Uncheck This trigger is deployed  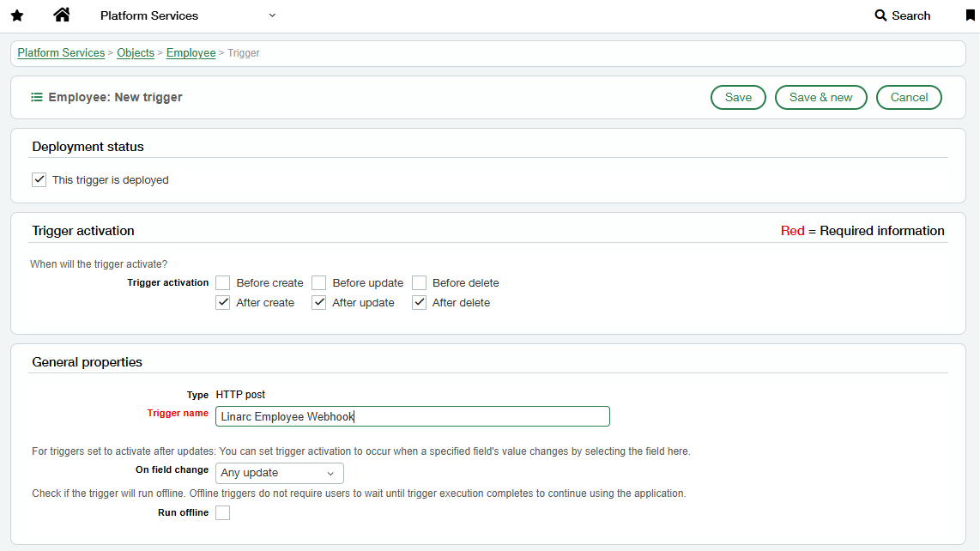tap(39, 180)
